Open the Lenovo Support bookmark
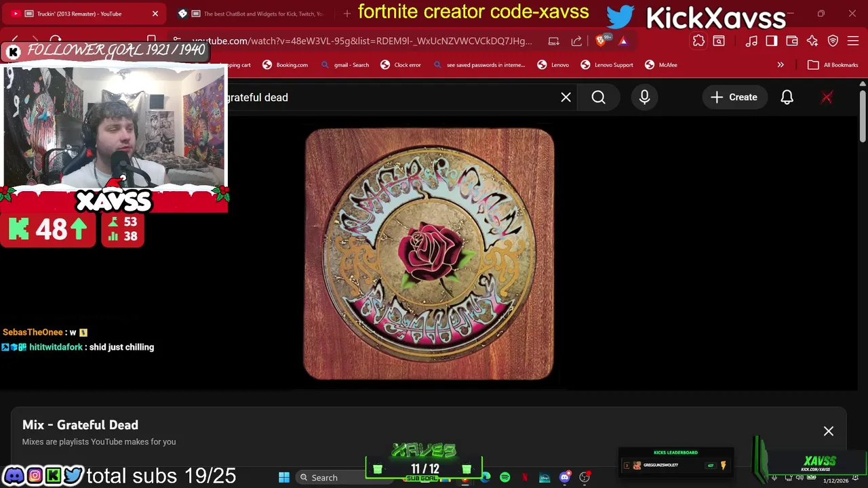The image size is (868, 488). coord(607,65)
